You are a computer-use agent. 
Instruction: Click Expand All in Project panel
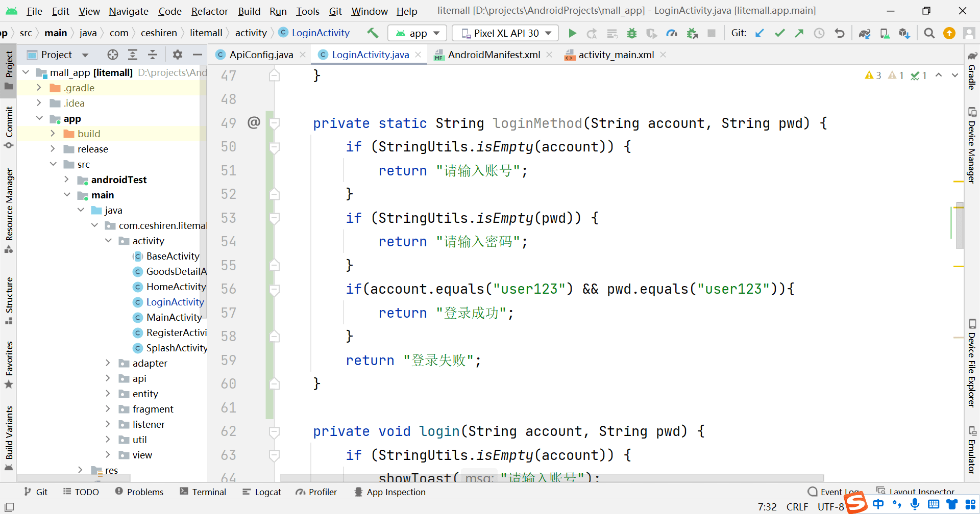133,55
